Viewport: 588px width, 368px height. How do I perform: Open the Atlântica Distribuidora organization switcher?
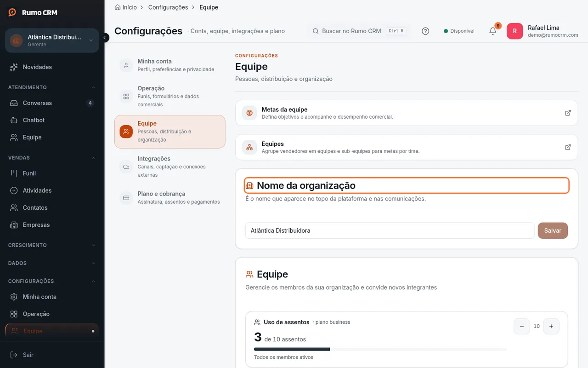pos(52,40)
